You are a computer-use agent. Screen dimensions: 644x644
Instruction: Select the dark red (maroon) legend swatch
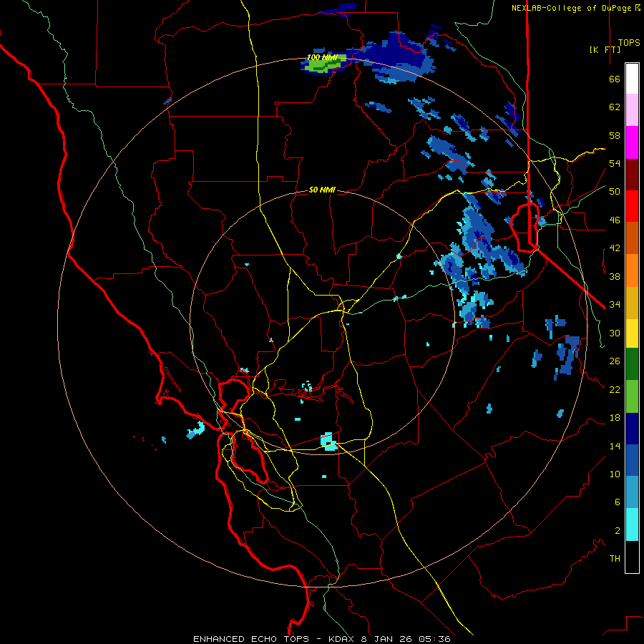[632, 175]
